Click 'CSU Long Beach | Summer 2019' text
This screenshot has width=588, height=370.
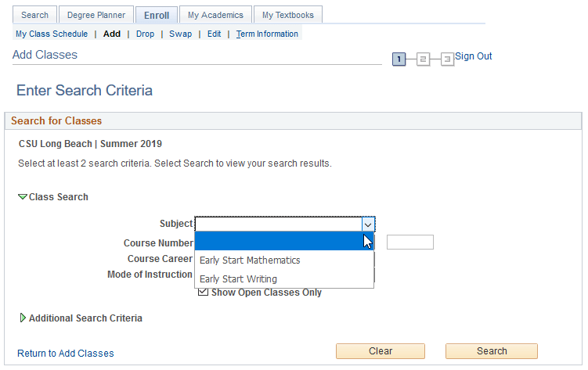(x=90, y=144)
